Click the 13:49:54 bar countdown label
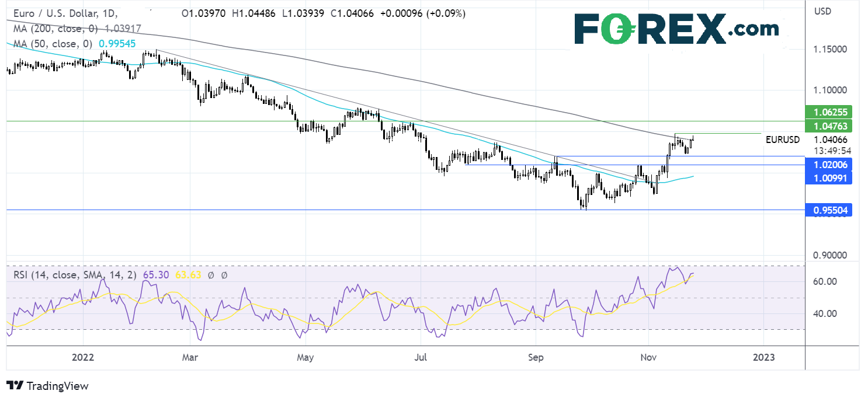The height and width of the screenshot is (401, 868). (x=831, y=150)
